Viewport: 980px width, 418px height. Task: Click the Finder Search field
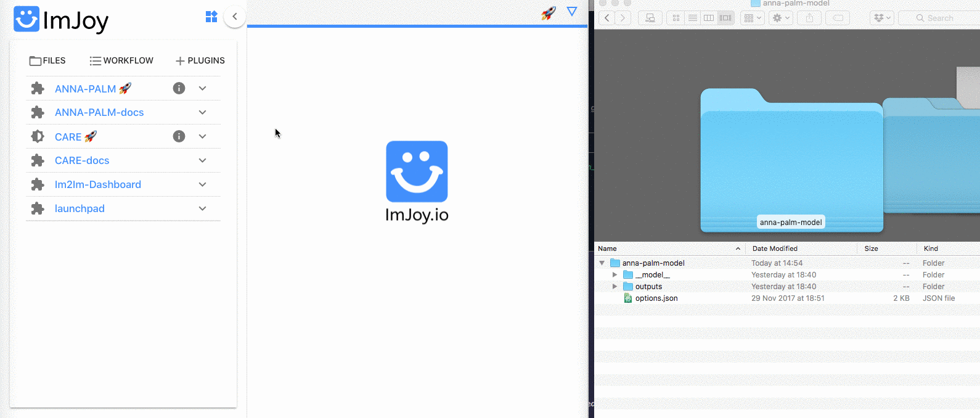(939, 18)
